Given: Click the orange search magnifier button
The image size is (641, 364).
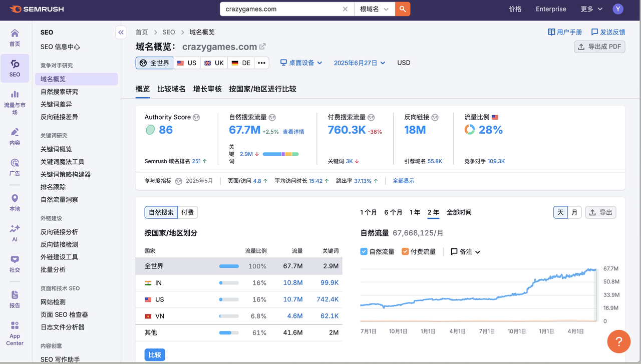Looking at the screenshot, I should coord(403,9).
